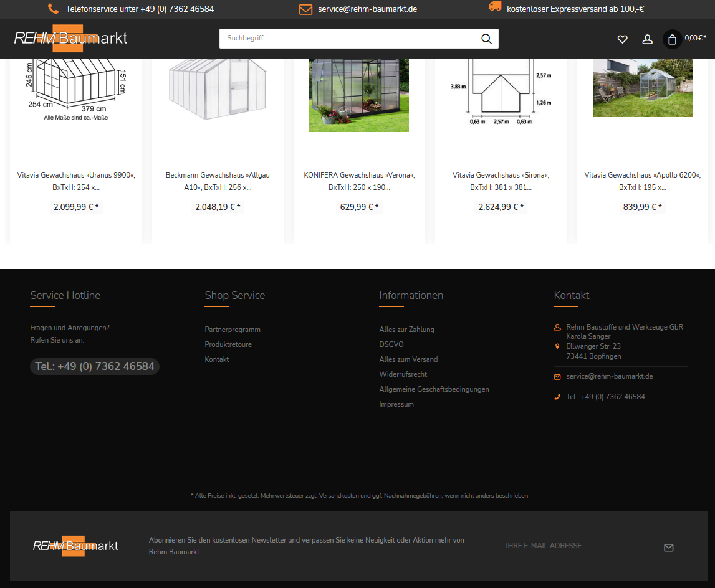
Task: Open the KONIFERA Verona product image
Action: tap(359, 95)
